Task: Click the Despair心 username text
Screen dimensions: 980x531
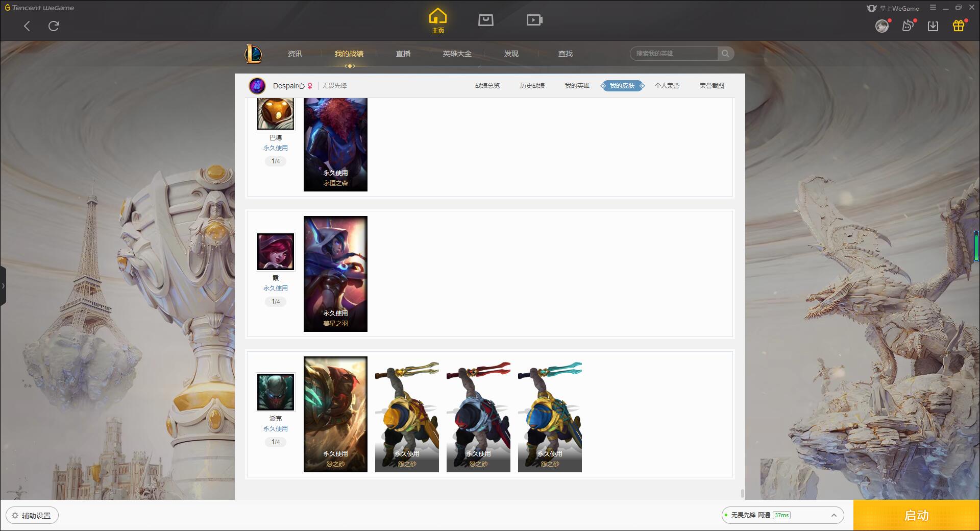Action: [x=289, y=86]
